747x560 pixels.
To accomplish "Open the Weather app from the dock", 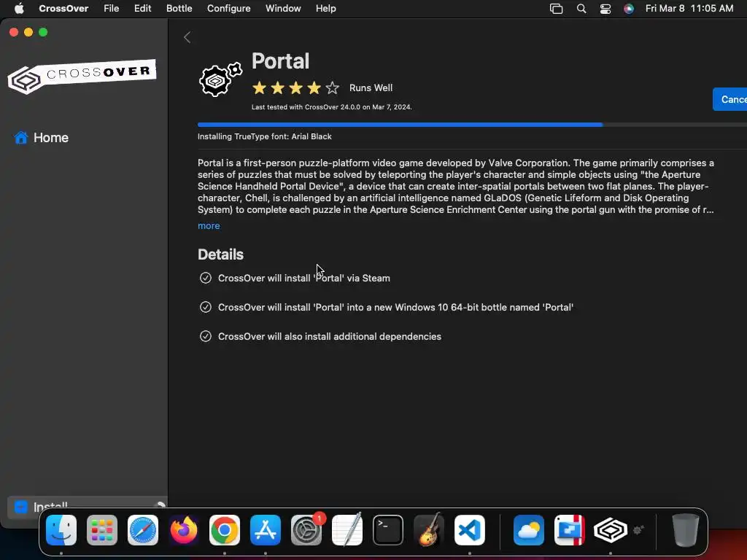I will click(x=529, y=530).
